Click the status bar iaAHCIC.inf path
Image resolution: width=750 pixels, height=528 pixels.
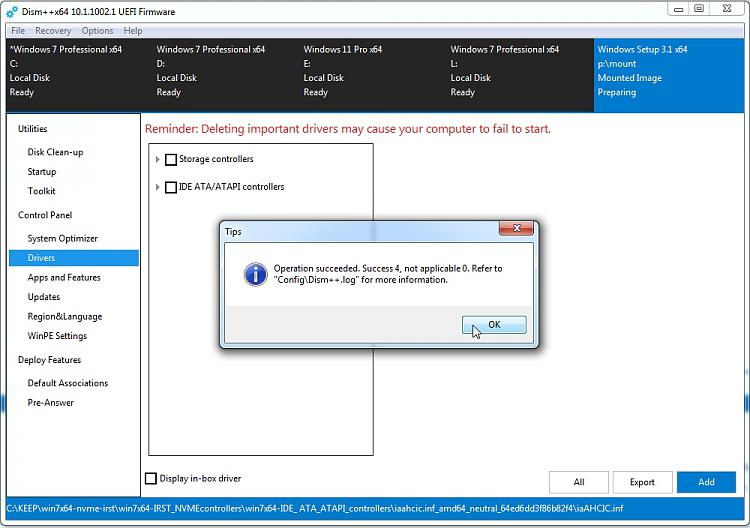(315, 508)
